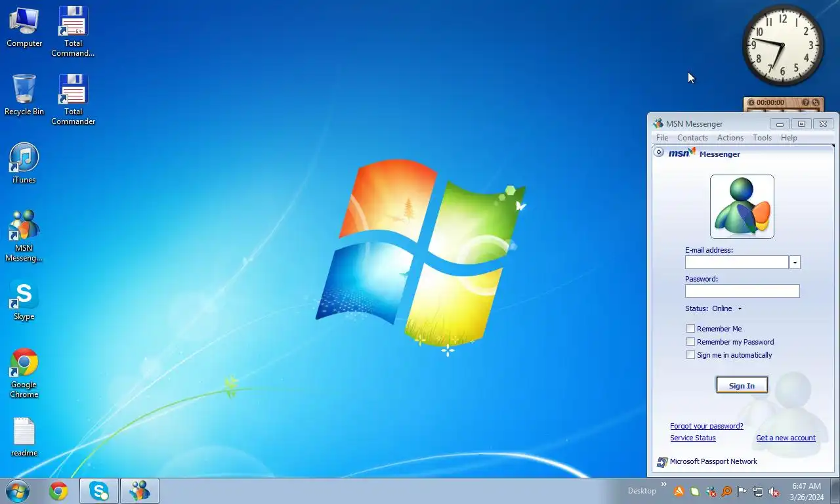The image size is (840, 504).
Task: Launch Chrome from the taskbar
Action: pos(58,491)
